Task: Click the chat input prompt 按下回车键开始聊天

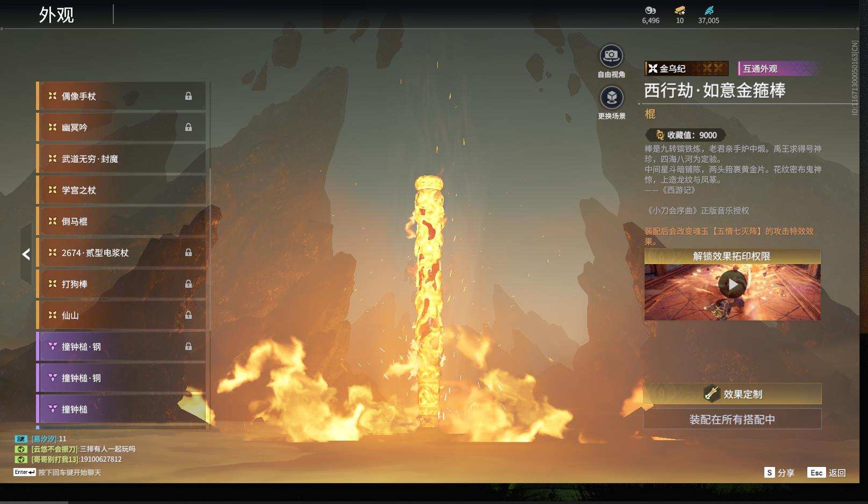Action: [x=70, y=472]
